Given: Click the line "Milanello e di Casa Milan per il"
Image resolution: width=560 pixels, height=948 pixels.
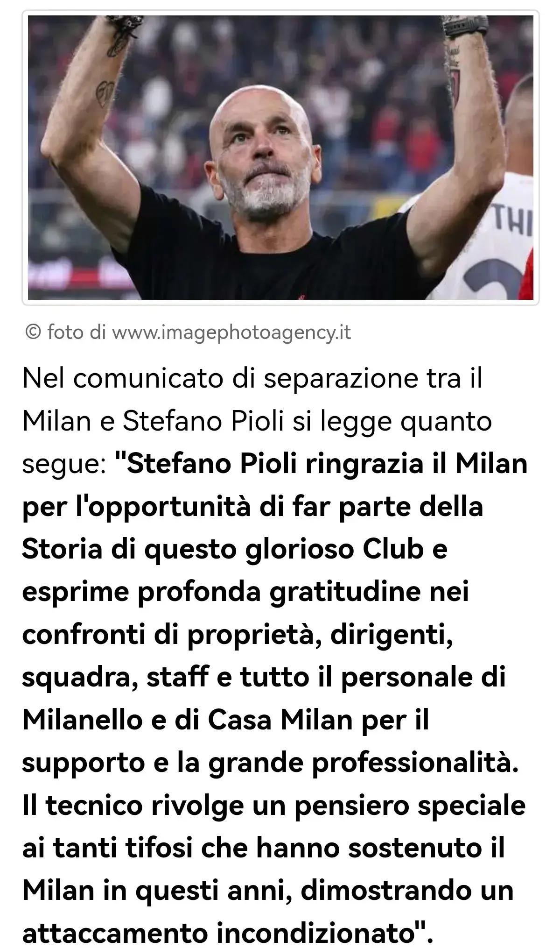Looking at the screenshot, I should (x=225, y=720).
